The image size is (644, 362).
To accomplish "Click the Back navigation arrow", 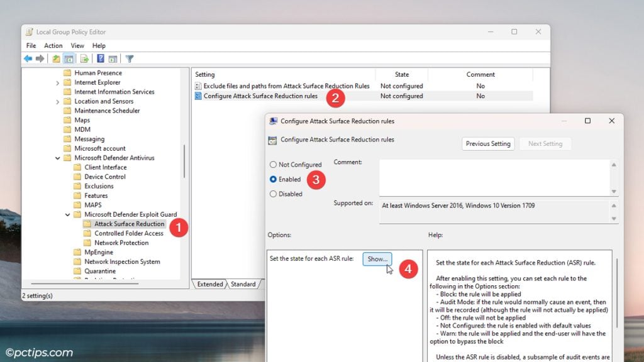I will pos(28,58).
